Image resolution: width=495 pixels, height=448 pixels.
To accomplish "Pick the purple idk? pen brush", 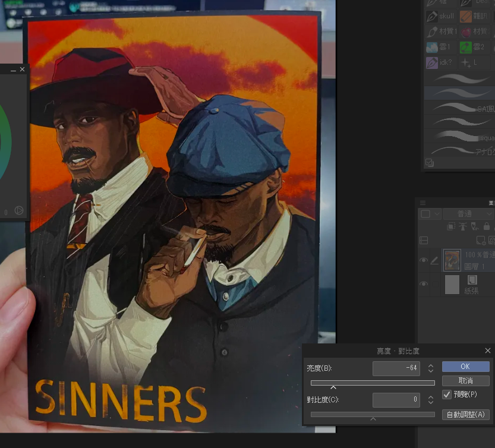I will tap(440, 62).
